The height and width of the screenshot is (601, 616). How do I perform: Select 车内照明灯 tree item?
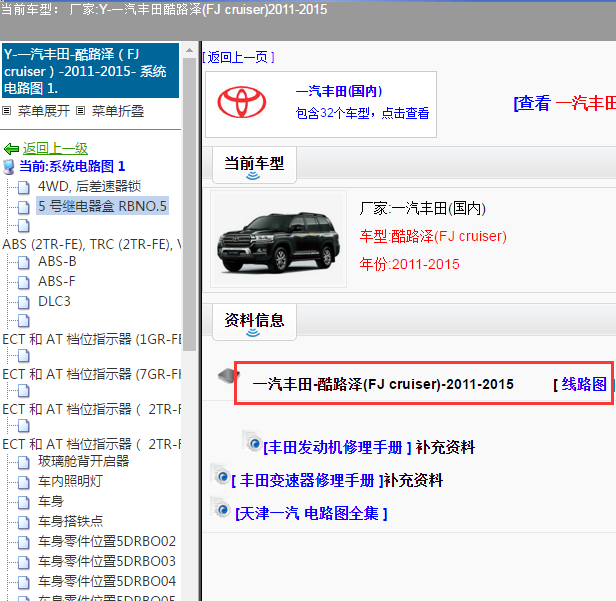[70, 481]
